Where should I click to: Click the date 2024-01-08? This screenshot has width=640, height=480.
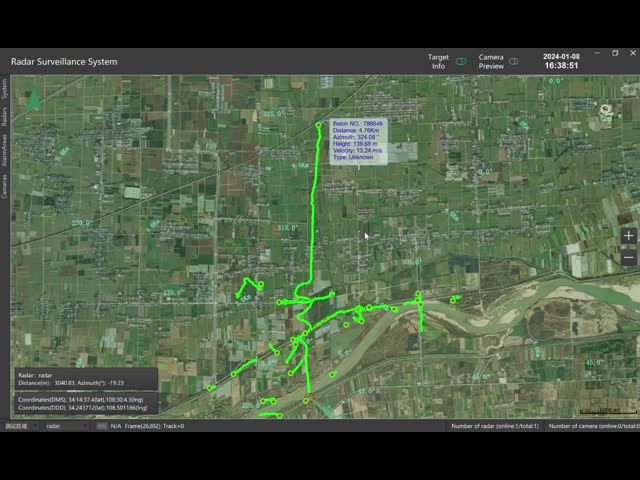tap(561, 57)
